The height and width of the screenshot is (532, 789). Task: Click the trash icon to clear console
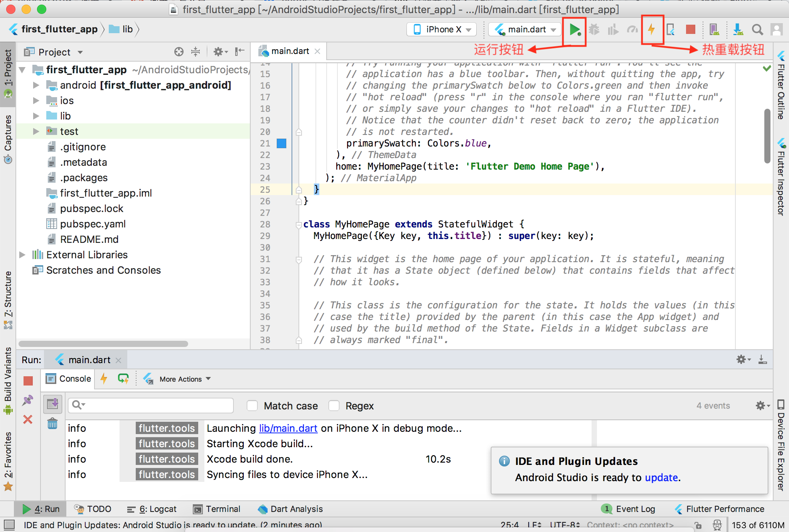coord(52,424)
